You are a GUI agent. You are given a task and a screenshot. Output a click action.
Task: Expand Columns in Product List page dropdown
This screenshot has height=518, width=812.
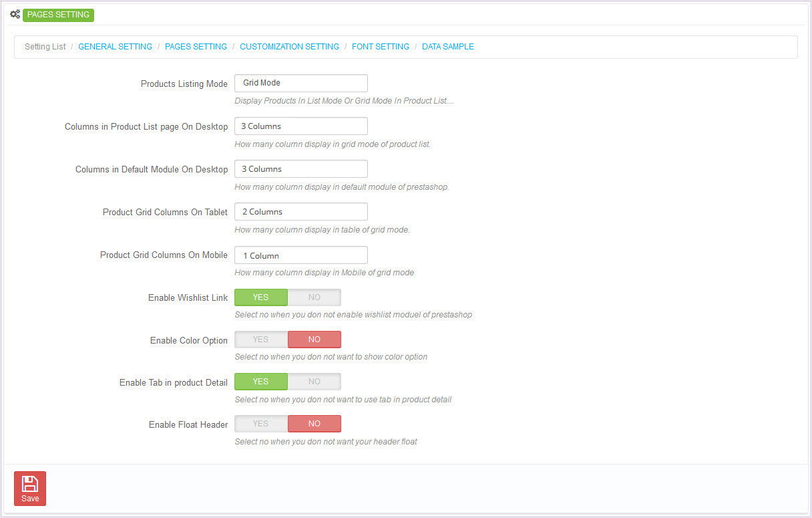[300, 126]
